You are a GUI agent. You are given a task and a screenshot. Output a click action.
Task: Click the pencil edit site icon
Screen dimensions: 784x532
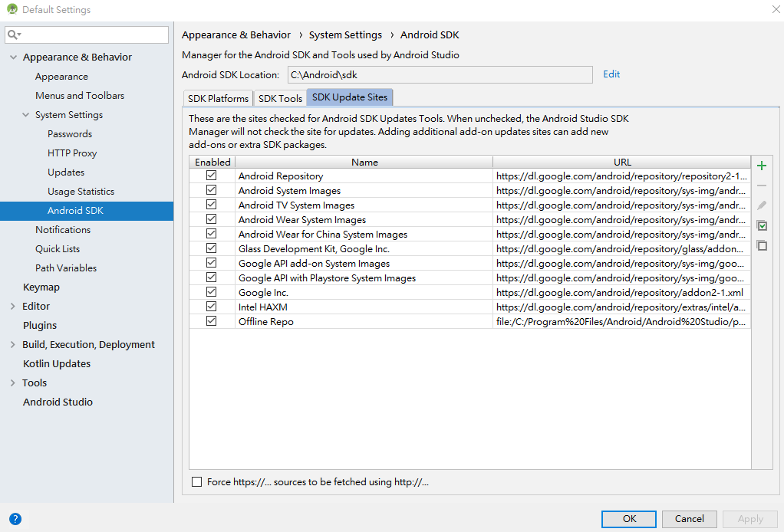762,205
